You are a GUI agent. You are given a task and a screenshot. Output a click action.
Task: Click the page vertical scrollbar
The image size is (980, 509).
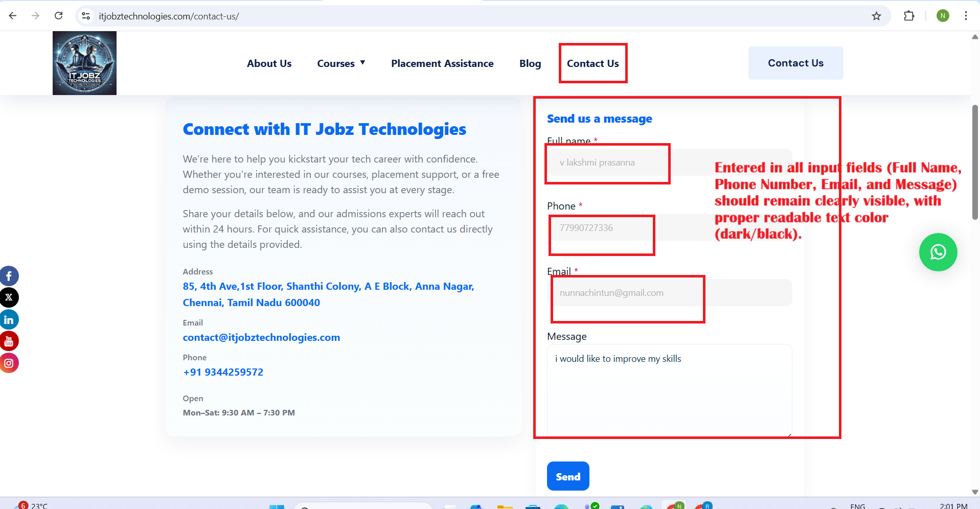point(975,163)
